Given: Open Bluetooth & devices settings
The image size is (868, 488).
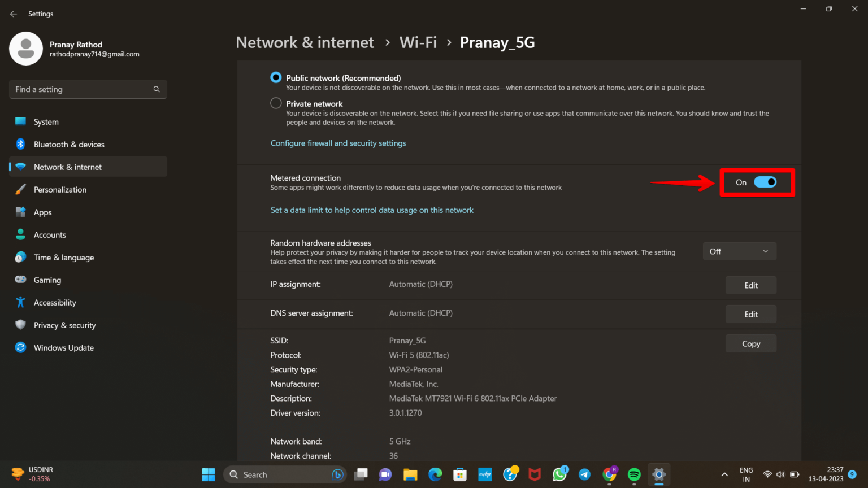Looking at the screenshot, I should (x=69, y=144).
